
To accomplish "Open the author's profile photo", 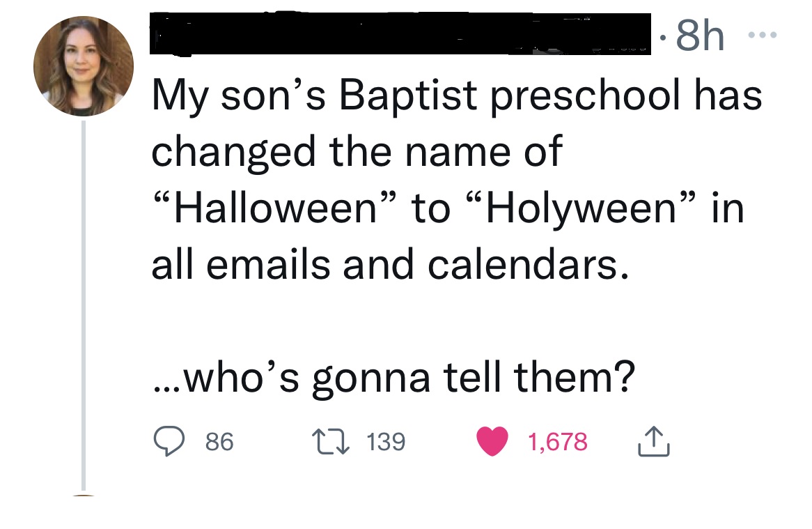I will [84, 66].
